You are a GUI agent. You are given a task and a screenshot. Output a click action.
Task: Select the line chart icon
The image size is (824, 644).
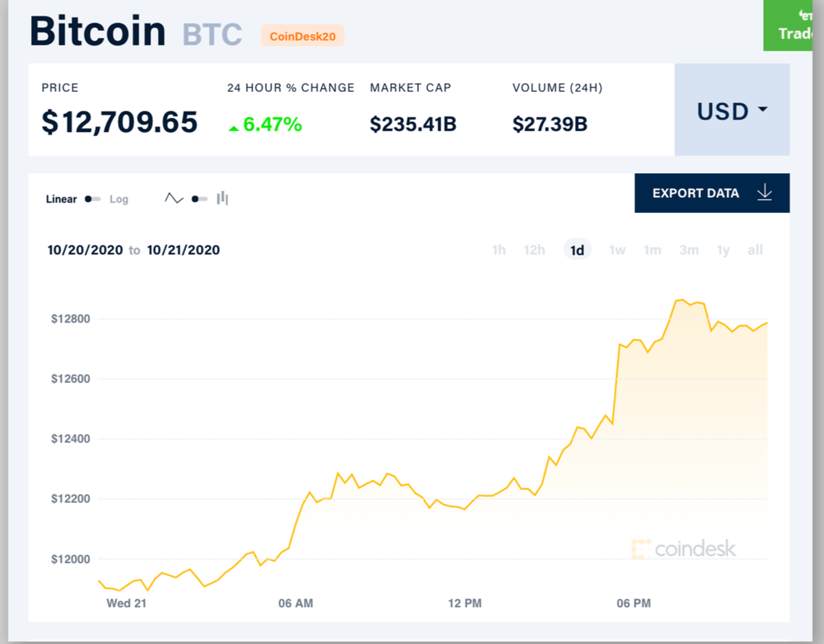174,198
